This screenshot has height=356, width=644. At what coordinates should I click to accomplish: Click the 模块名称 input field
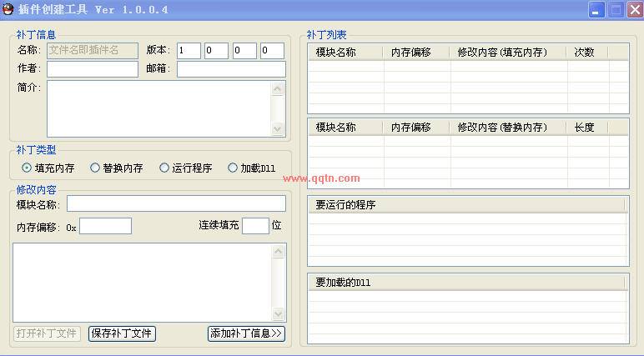[x=176, y=204]
